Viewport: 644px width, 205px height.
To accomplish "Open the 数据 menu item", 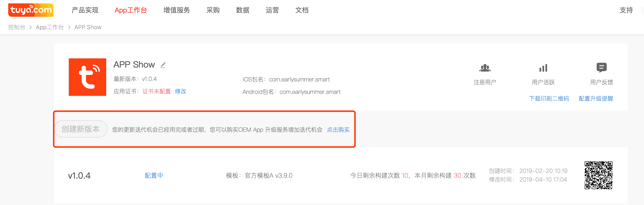I will (x=242, y=10).
